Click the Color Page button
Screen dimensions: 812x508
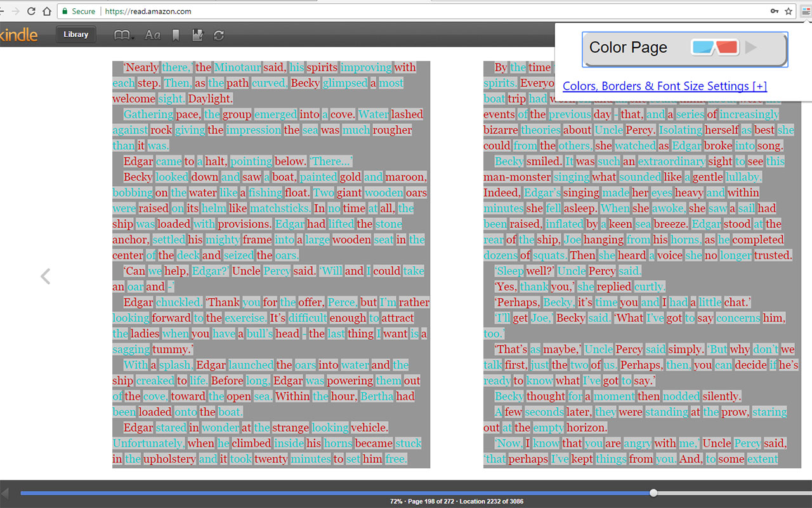tap(684, 50)
